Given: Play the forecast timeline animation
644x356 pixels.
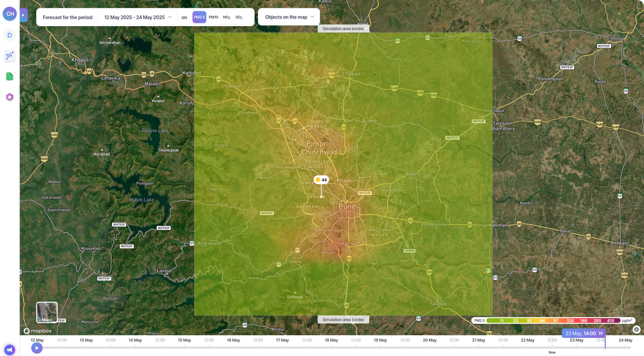Looking at the screenshot, I should 37,348.
